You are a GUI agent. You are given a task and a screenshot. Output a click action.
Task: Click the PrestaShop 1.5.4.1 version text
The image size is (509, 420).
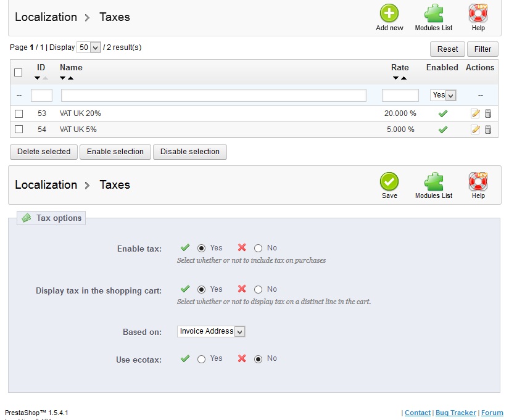point(36,413)
